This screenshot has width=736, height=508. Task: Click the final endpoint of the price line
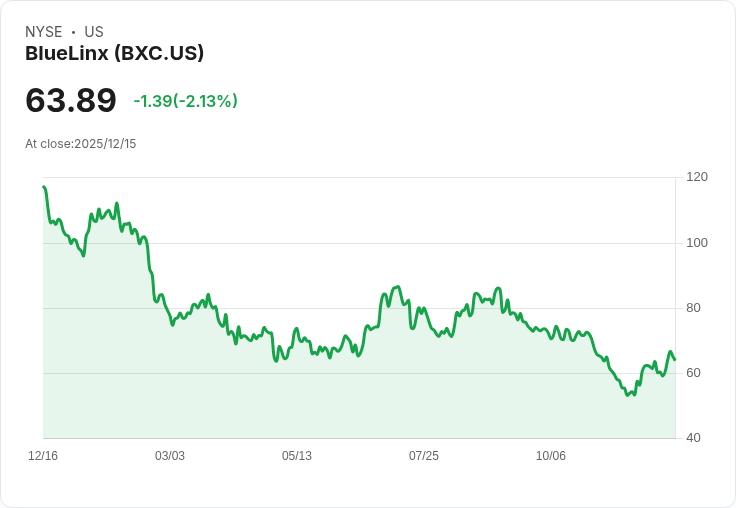click(675, 359)
